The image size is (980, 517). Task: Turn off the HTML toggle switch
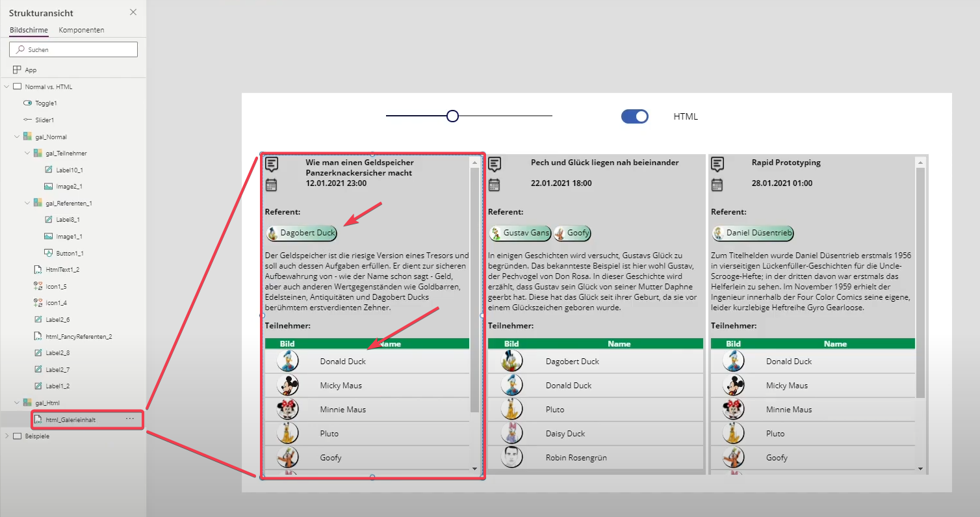[635, 116]
